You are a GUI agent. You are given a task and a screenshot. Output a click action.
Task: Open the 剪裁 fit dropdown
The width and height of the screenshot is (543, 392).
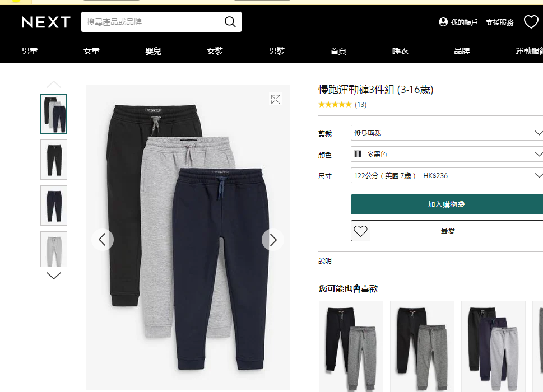pos(447,133)
